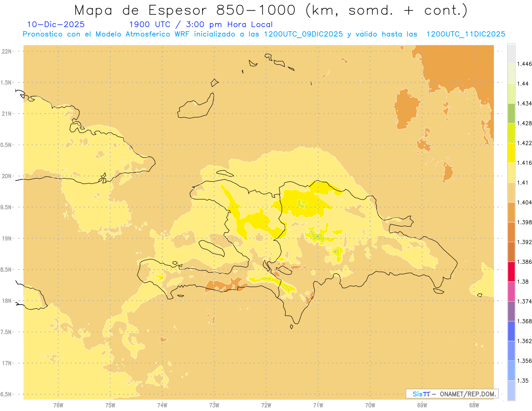The height and width of the screenshot is (411, 532).
Task: Click the Gonâve island outline west of Haiti
Action: click(211, 248)
